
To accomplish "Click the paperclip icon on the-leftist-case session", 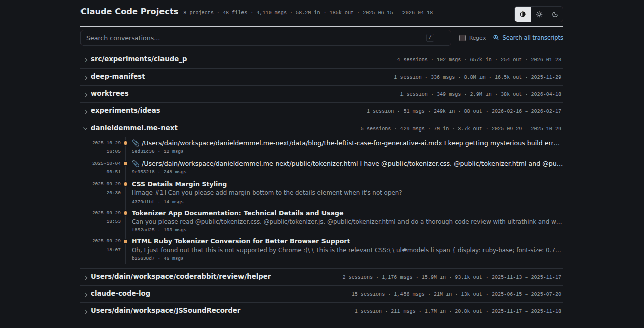I will click(136, 143).
